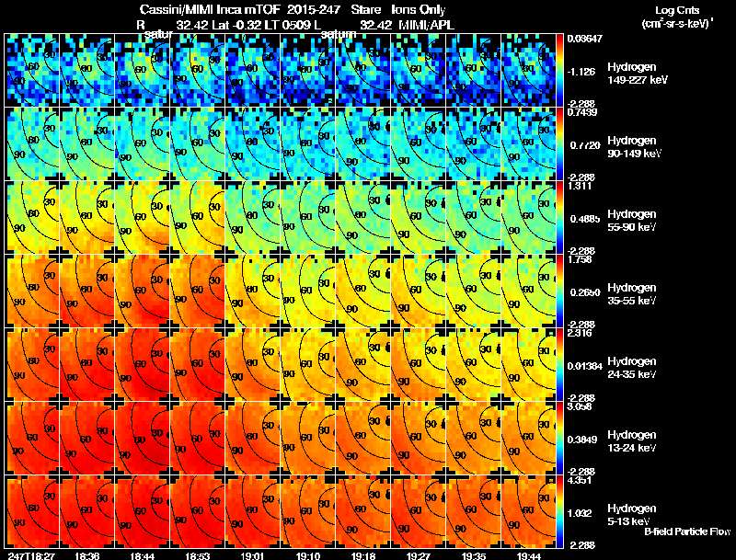Click the scale value '1.311'
This screenshot has height=560, width=736.
[x=579, y=186]
